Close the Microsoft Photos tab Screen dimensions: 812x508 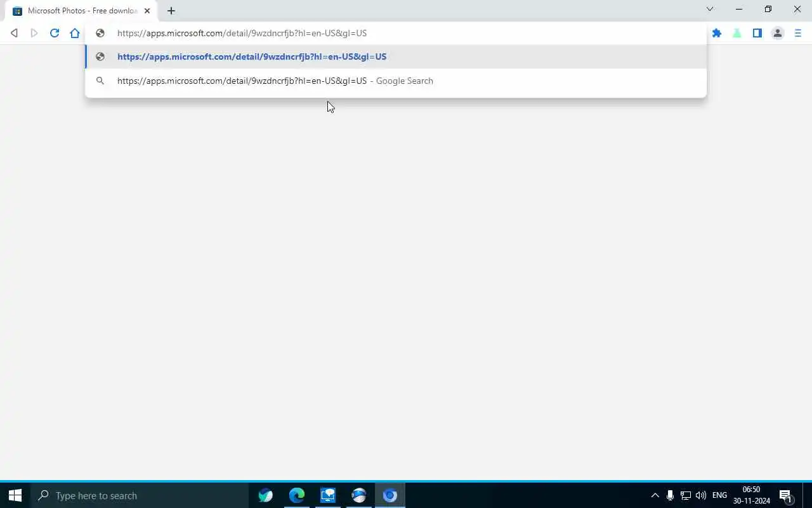coord(147,11)
